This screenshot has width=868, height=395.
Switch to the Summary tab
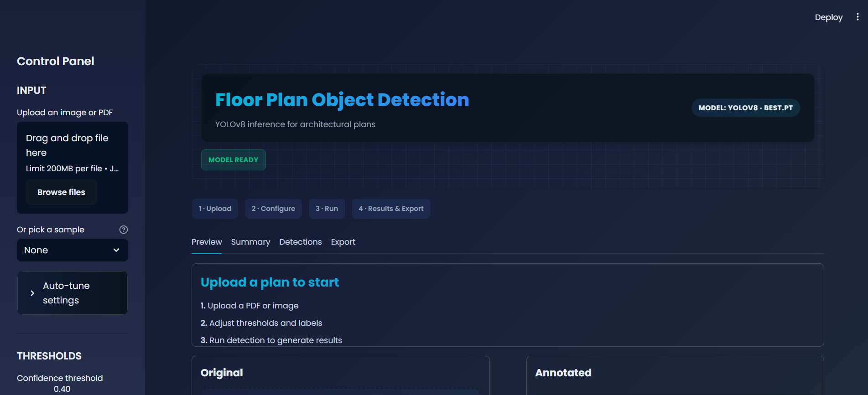(250, 242)
